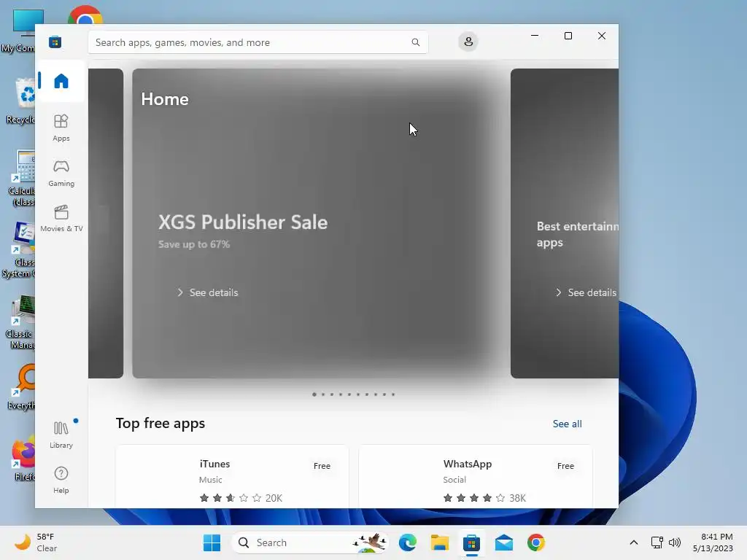This screenshot has width=747, height=560.
Task: Click the previous banner at carousel's left edge
Action: 106,223
